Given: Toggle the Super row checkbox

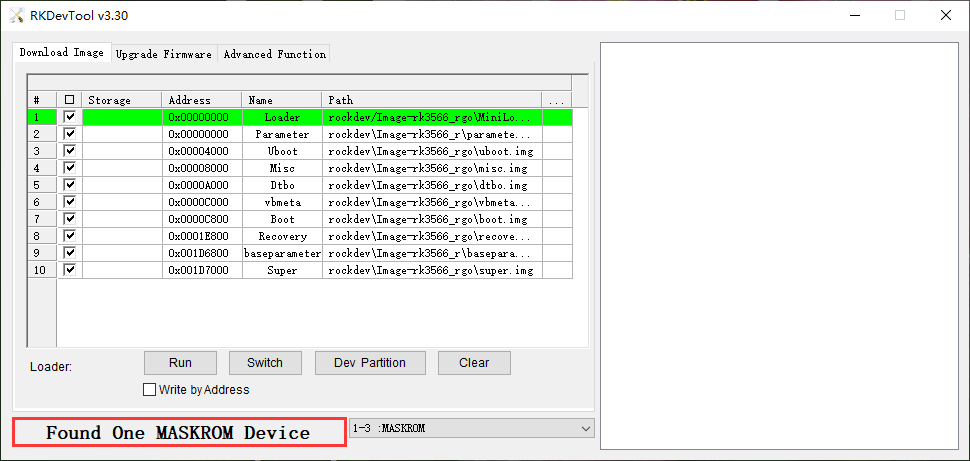Looking at the screenshot, I should (70, 270).
